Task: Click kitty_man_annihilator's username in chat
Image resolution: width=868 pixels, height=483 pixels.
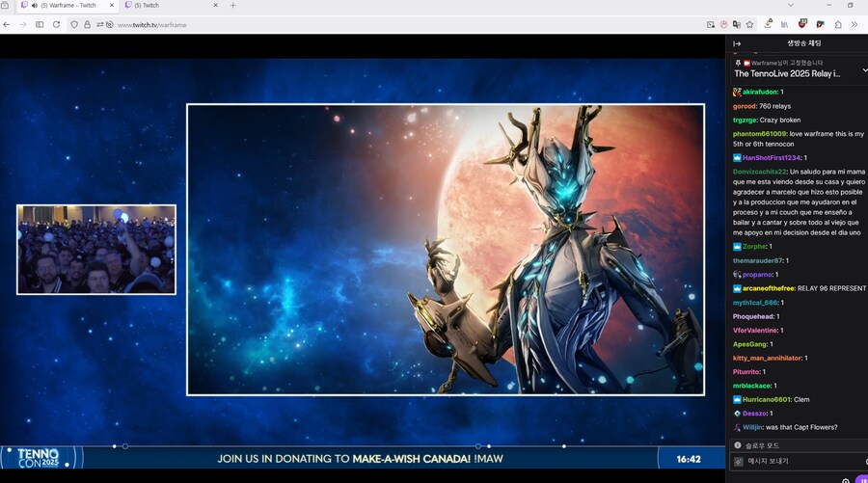Action: click(768, 358)
